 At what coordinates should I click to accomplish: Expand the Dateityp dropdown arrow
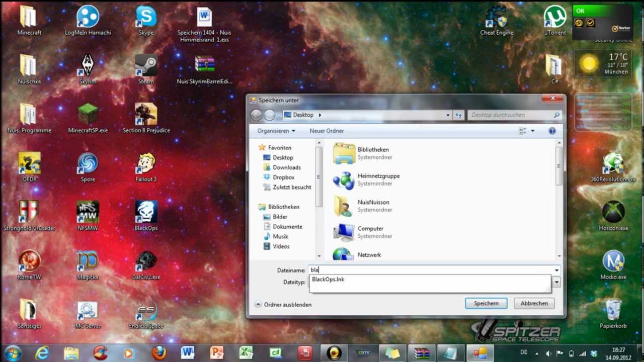(556, 283)
